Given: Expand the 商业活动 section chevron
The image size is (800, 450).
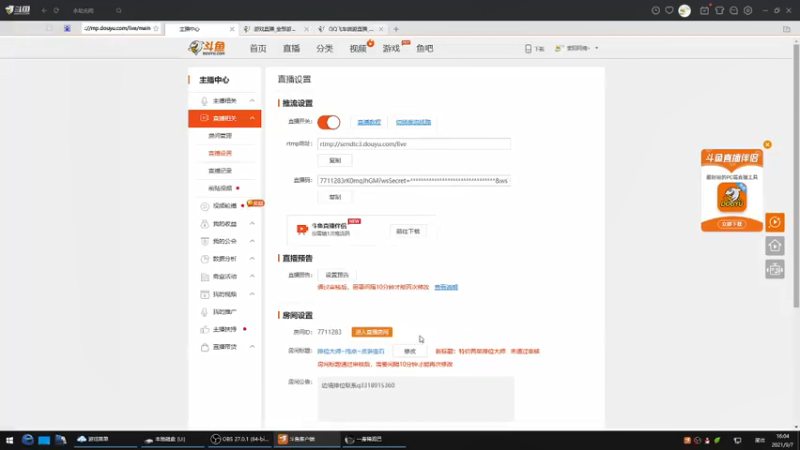Looking at the screenshot, I should click(x=252, y=277).
